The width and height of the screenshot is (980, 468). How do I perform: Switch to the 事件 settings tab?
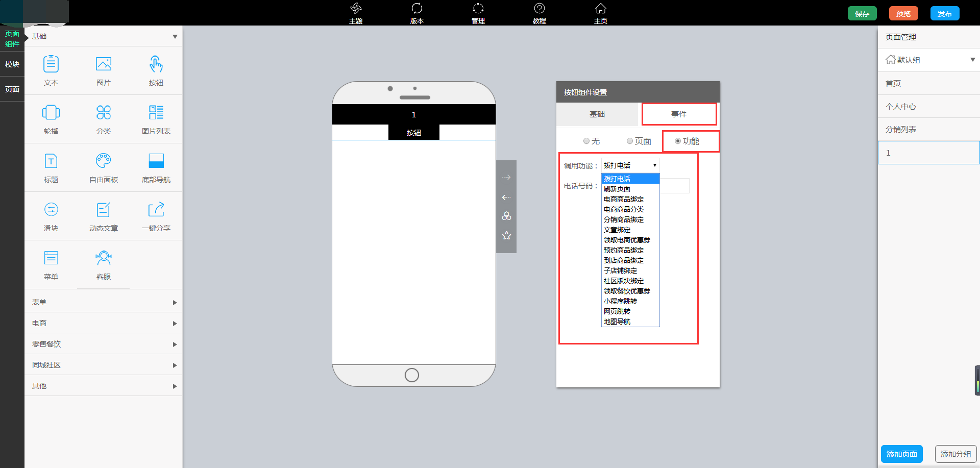(679, 114)
